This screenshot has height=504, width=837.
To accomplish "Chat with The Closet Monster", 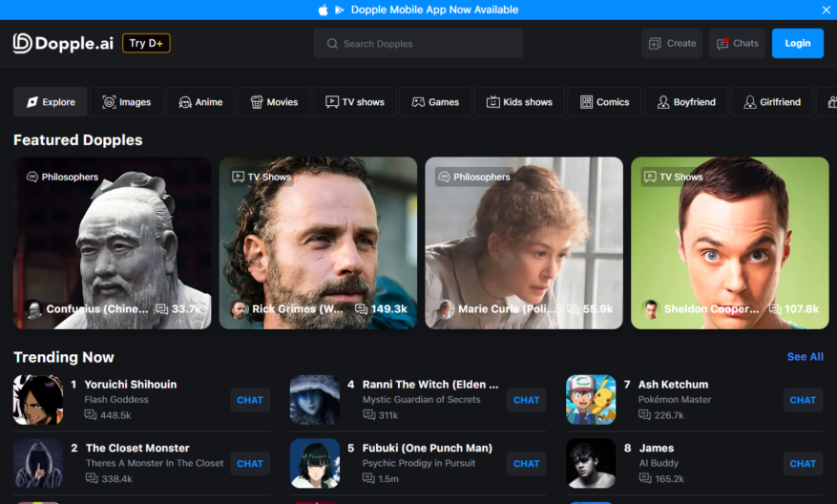I will [250, 463].
